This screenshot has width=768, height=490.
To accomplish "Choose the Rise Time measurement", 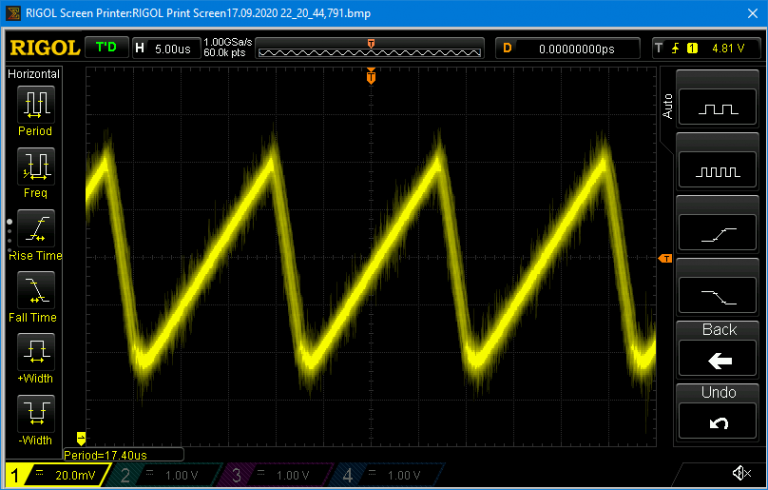I will pyautogui.click(x=36, y=228).
